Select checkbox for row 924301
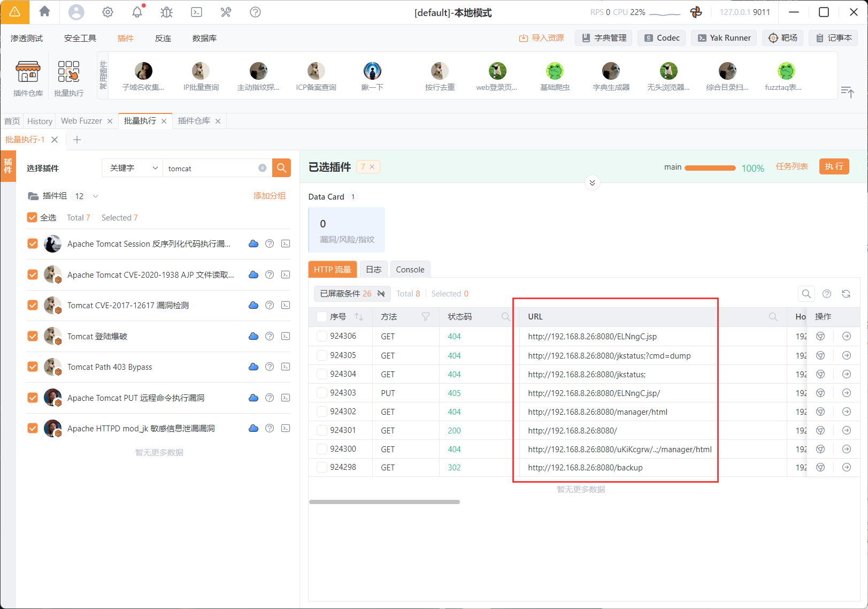The height and width of the screenshot is (609, 868). tap(322, 430)
